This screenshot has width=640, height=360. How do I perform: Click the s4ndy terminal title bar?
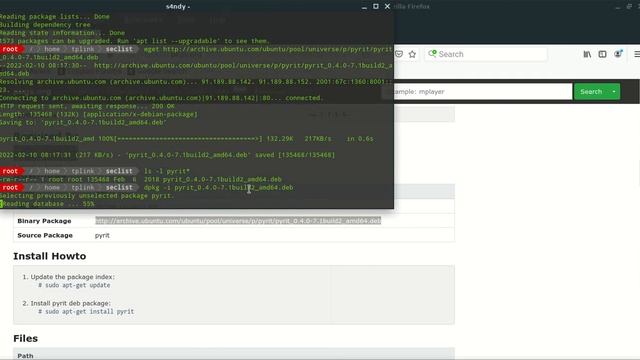coord(178,7)
